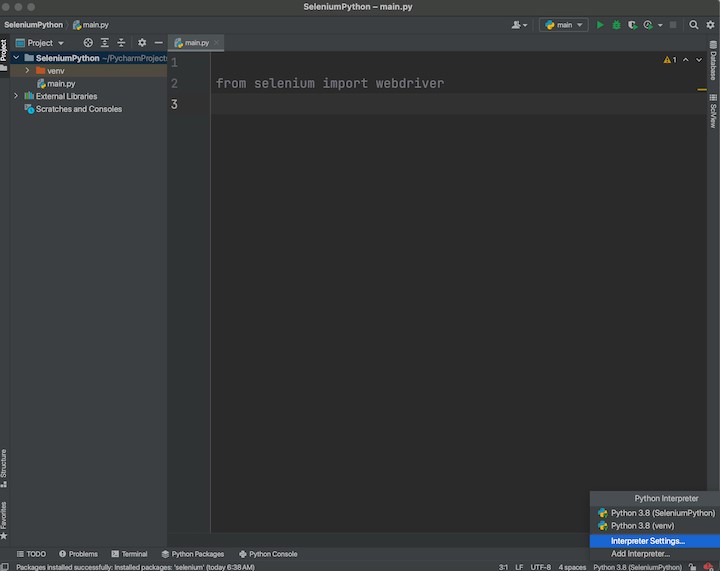Open main.py in the project tree
Viewport: 720px width, 571px height.
click(61, 84)
